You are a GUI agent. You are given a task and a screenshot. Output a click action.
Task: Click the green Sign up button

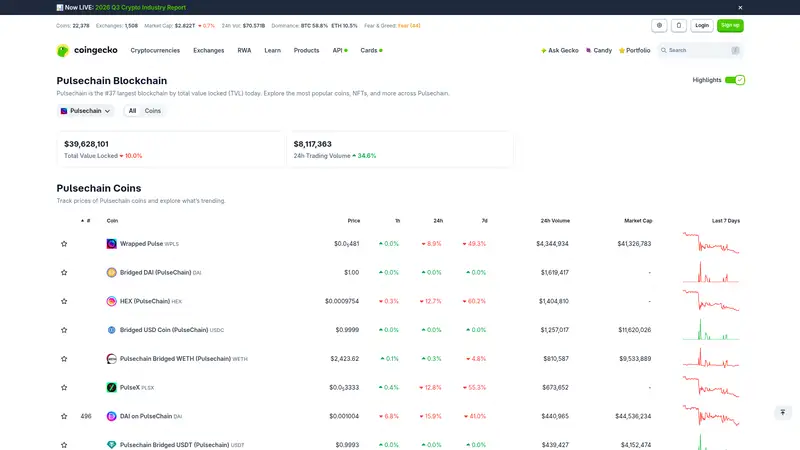tap(730, 26)
